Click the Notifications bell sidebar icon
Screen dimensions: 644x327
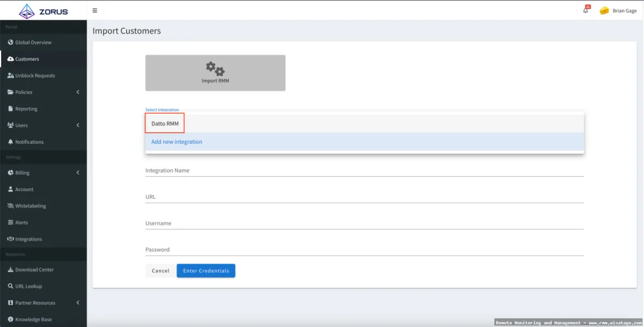pos(10,142)
